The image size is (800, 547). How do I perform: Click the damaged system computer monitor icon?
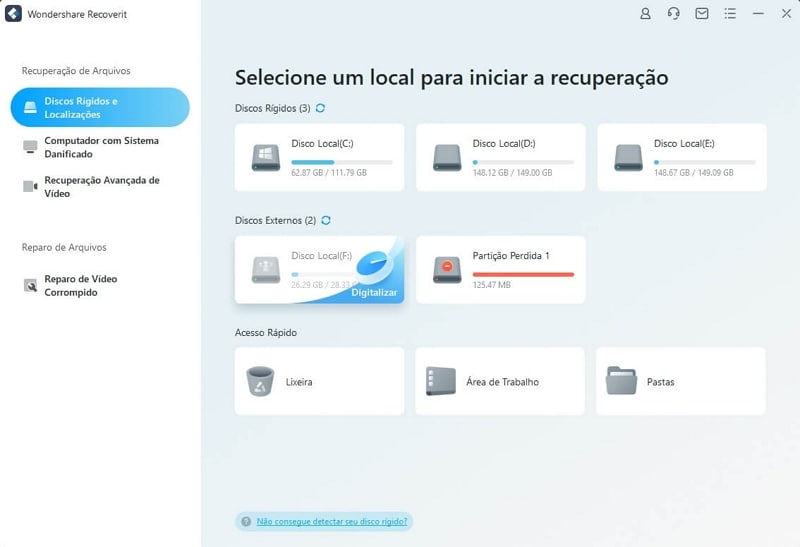pos(30,147)
